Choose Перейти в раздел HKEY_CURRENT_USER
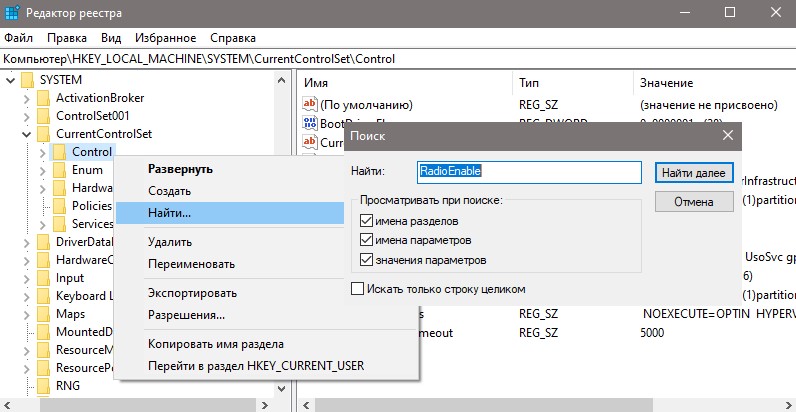 [267, 366]
